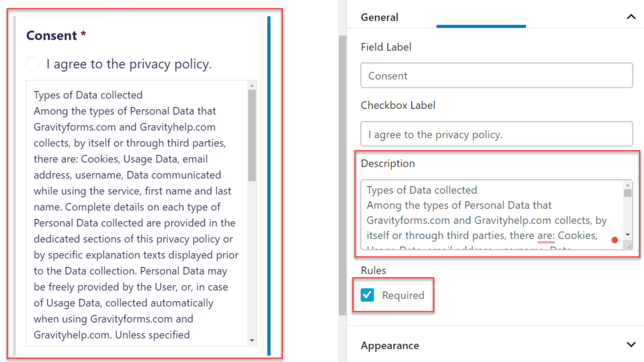Check the privacy policy consent checkbox
Viewport: 644px width, 362px height.
click(33, 63)
